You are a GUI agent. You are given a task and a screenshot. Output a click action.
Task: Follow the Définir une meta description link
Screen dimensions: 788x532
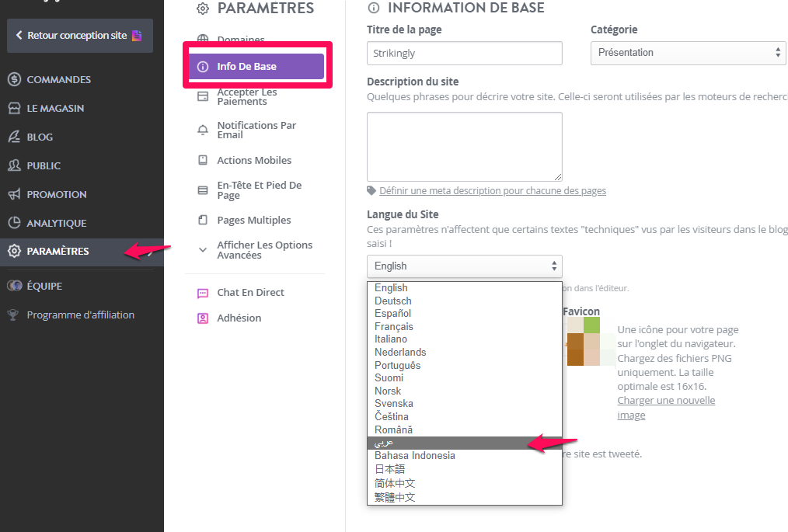click(x=493, y=191)
